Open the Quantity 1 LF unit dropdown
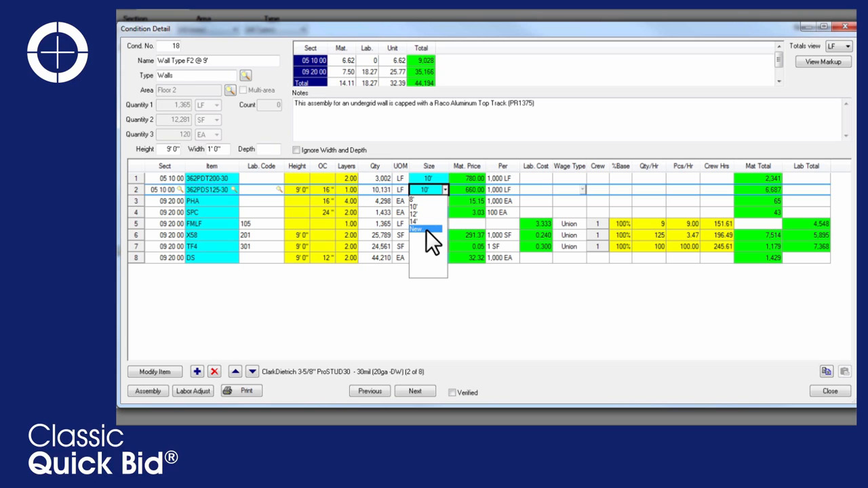868x488 pixels. pos(217,105)
